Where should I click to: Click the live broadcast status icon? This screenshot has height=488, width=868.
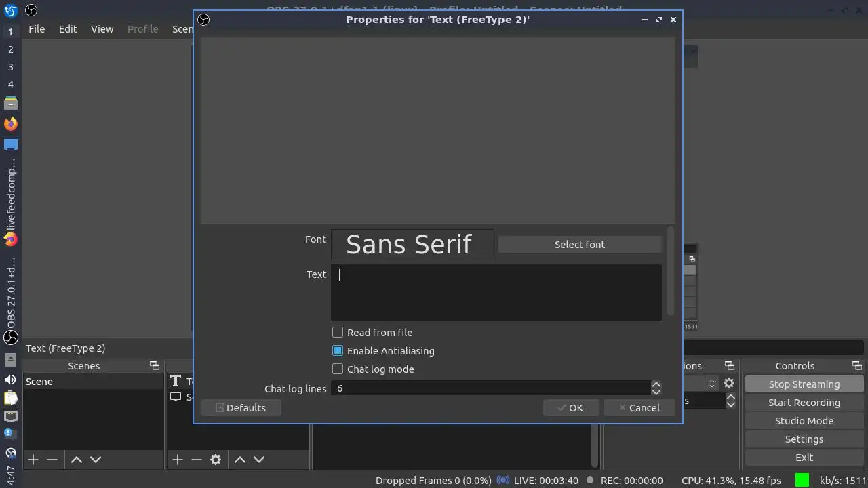click(x=503, y=481)
